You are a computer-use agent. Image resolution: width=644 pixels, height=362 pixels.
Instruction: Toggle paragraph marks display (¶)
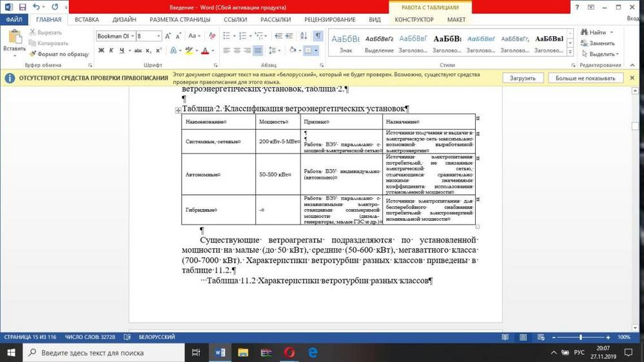click(x=318, y=36)
